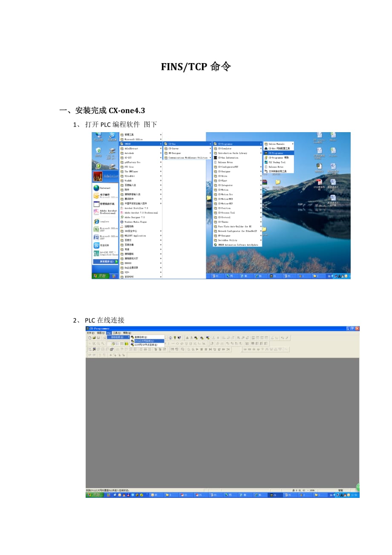The height and width of the screenshot is (555, 392).
Task: Open the 文件 (File) menu in CX-Programmer
Action: [x=89, y=333]
